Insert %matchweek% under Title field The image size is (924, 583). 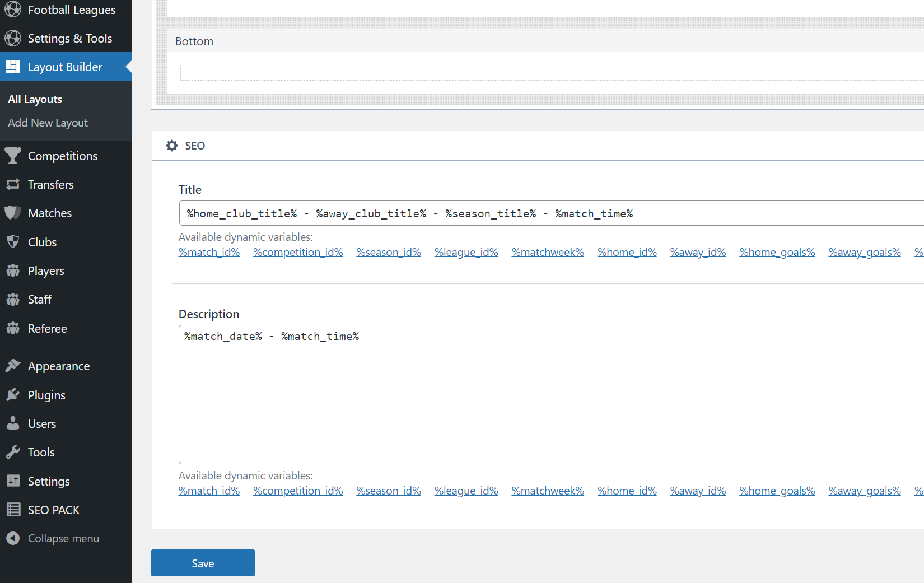click(x=548, y=252)
